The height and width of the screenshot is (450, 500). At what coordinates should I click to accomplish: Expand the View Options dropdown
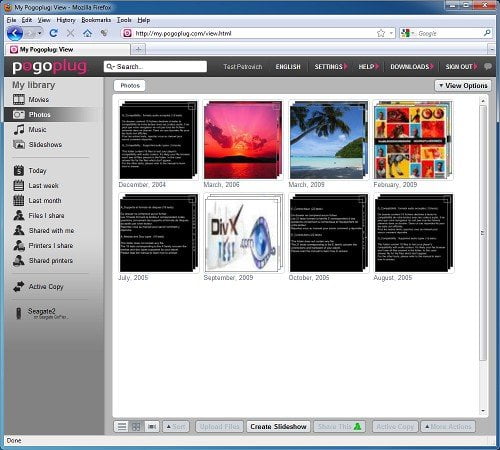click(x=463, y=86)
